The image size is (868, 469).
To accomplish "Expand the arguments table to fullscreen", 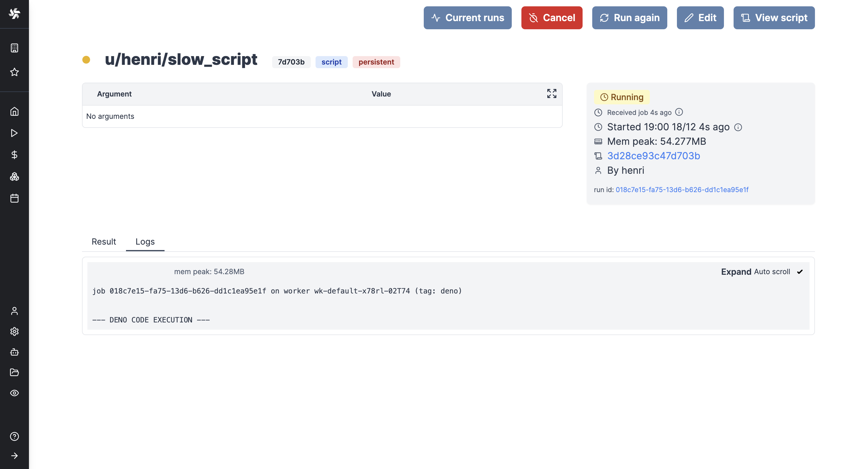I will tap(551, 94).
